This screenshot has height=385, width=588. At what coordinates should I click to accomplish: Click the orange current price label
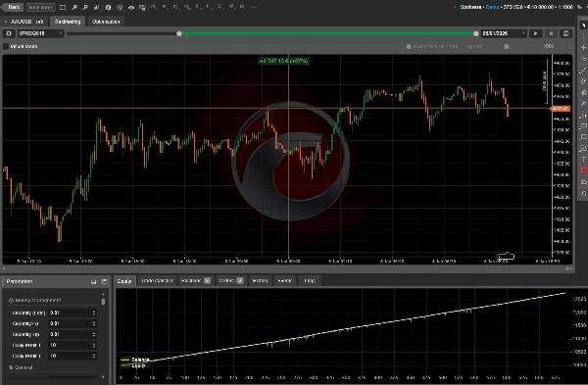click(x=561, y=109)
